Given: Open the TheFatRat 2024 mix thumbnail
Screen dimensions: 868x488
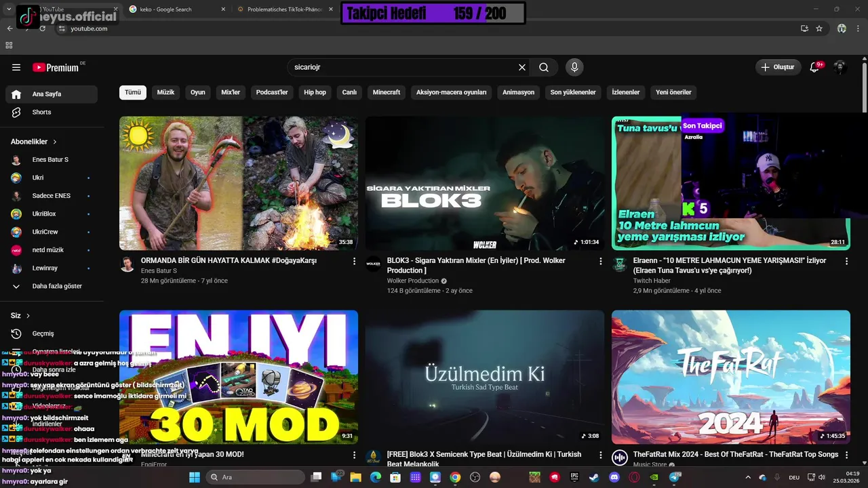Looking at the screenshot, I should tap(731, 377).
